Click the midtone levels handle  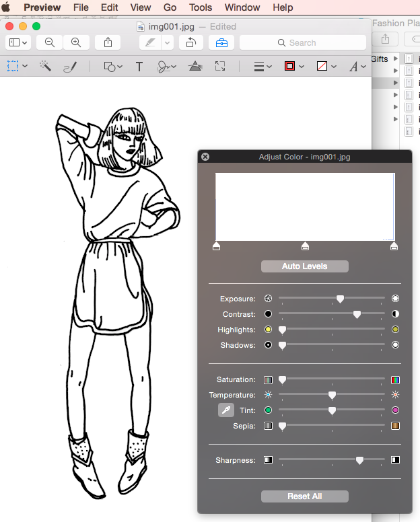(x=305, y=246)
